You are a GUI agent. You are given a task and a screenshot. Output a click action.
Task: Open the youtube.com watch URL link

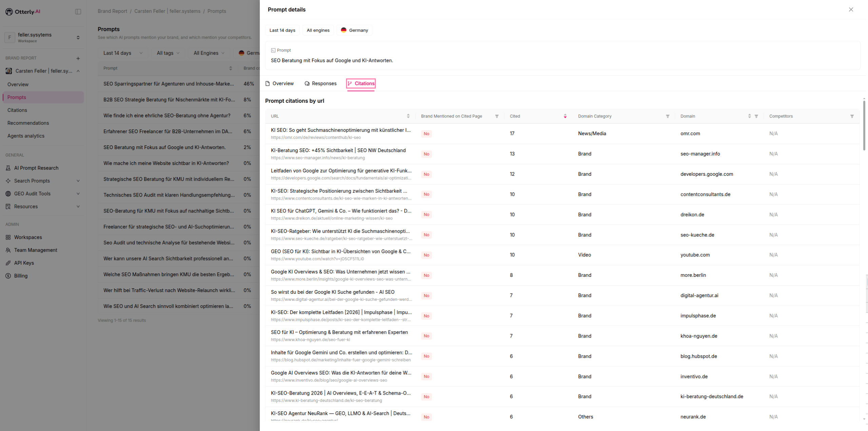pyautogui.click(x=317, y=259)
